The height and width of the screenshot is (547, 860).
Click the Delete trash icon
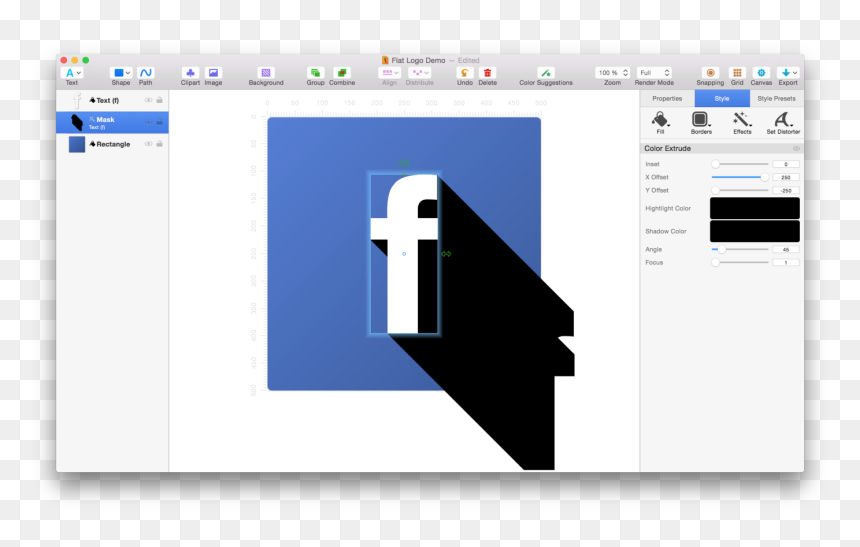487,72
